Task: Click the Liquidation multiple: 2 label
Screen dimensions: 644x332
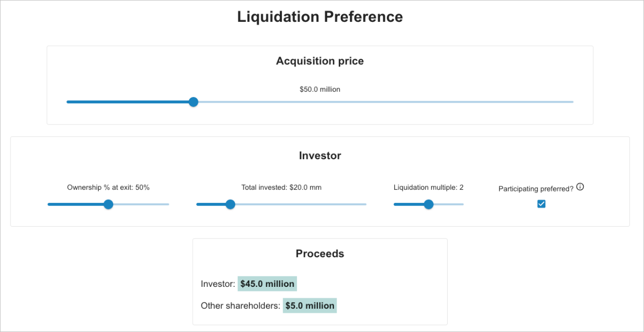Action: 428,187
